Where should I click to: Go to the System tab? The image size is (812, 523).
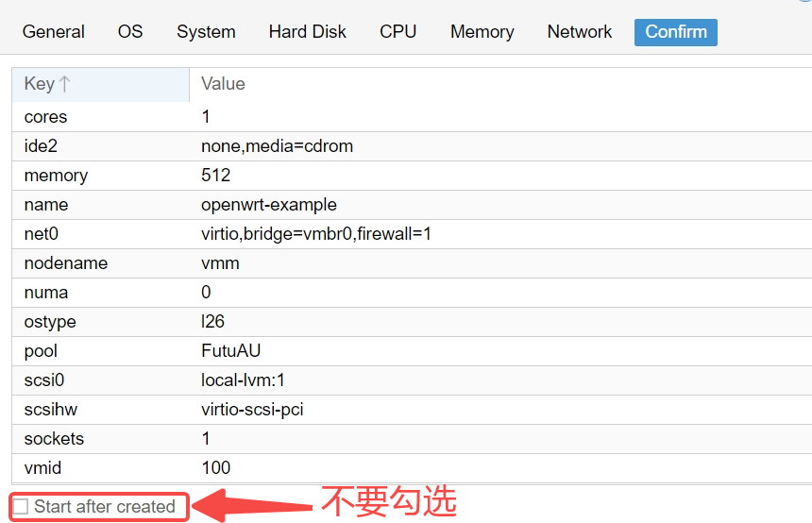(x=206, y=32)
